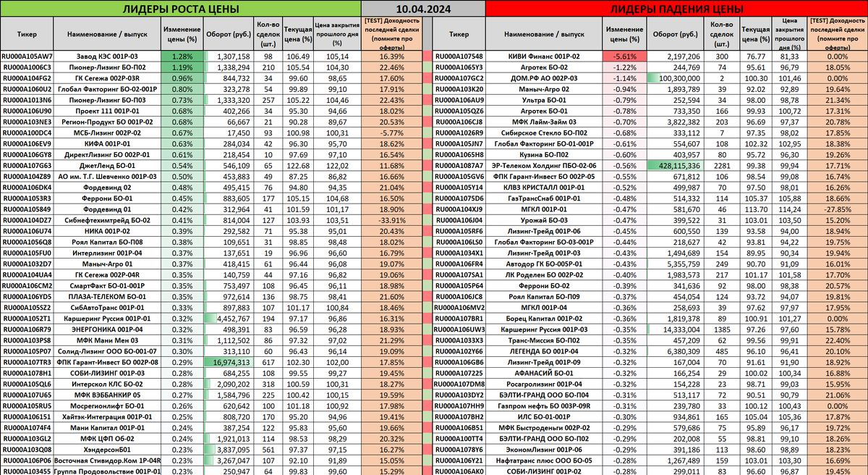The width and height of the screenshot is (868, 475).
Task: Select 'ЛЕГЕНДА БО 001Р-04' name cell
Action: [x=545, y=351]
